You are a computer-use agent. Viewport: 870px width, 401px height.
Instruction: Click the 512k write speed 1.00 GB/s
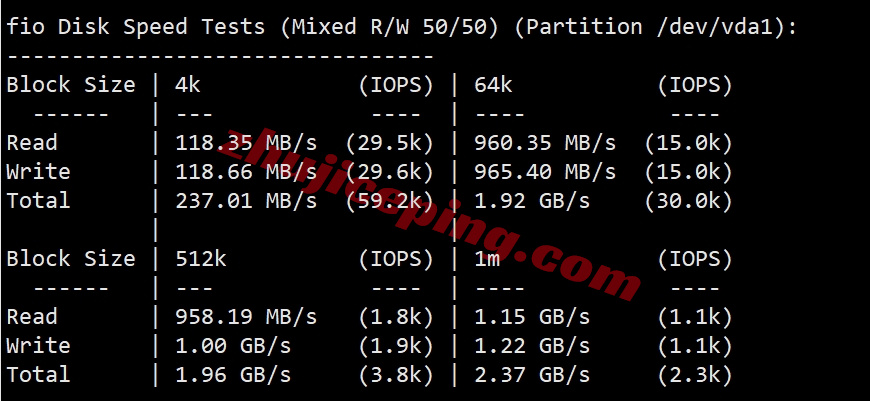coord(233,346)
